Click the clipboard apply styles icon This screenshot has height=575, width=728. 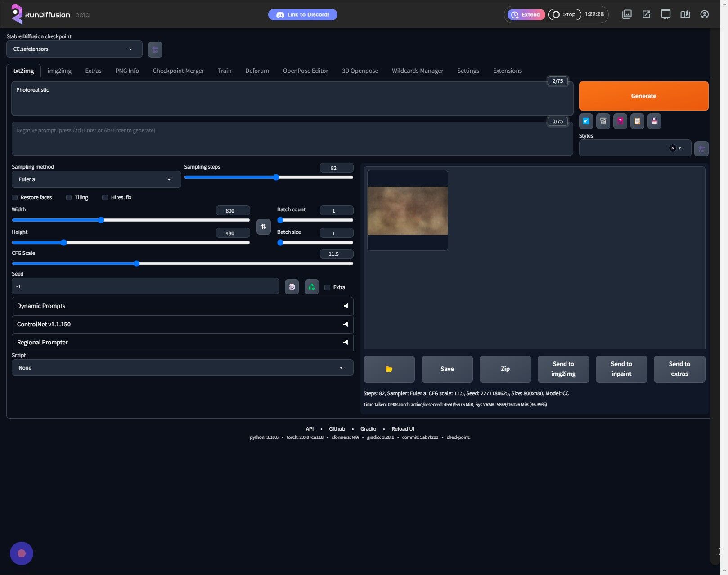click(637, 121)
